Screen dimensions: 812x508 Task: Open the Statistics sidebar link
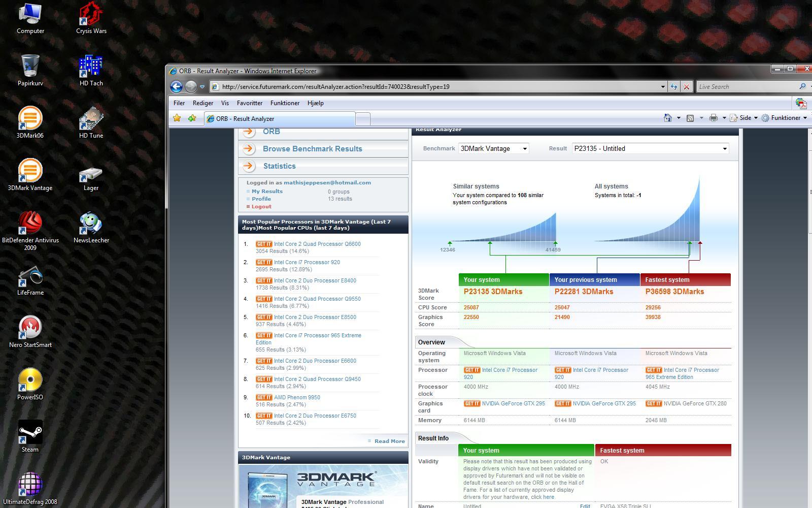pyautogui.click(x=279, y=166)
